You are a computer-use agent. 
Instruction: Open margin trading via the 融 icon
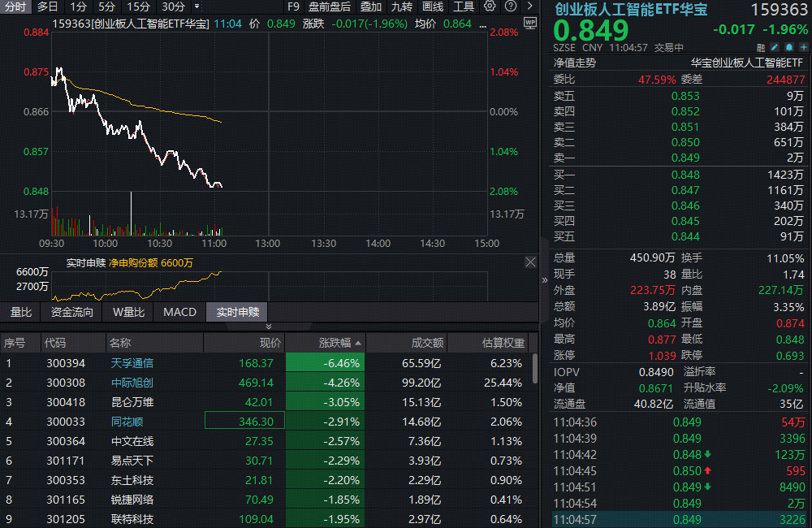[x=761, y=47]
